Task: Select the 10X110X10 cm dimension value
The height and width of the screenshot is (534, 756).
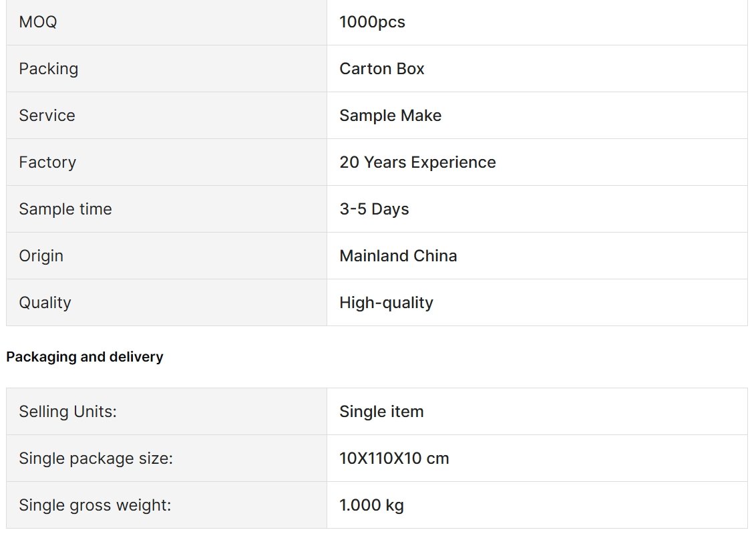Action: pos(394,458)
